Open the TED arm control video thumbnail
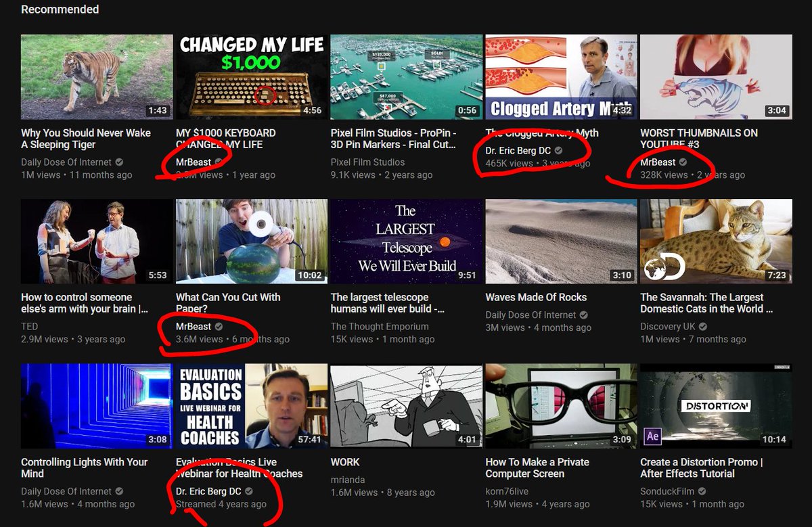This screenshot has height=527, width=812. [96, 242]
